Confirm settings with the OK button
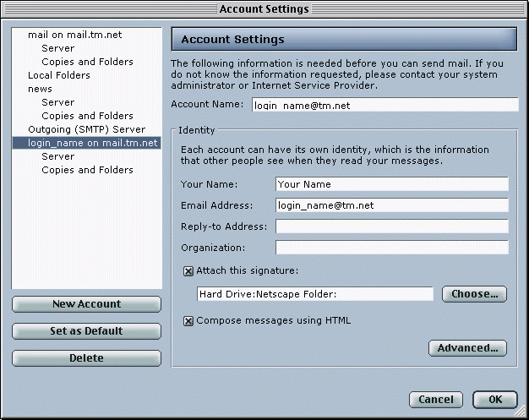This screenshot has width=529, height=420. click(494, 400)
